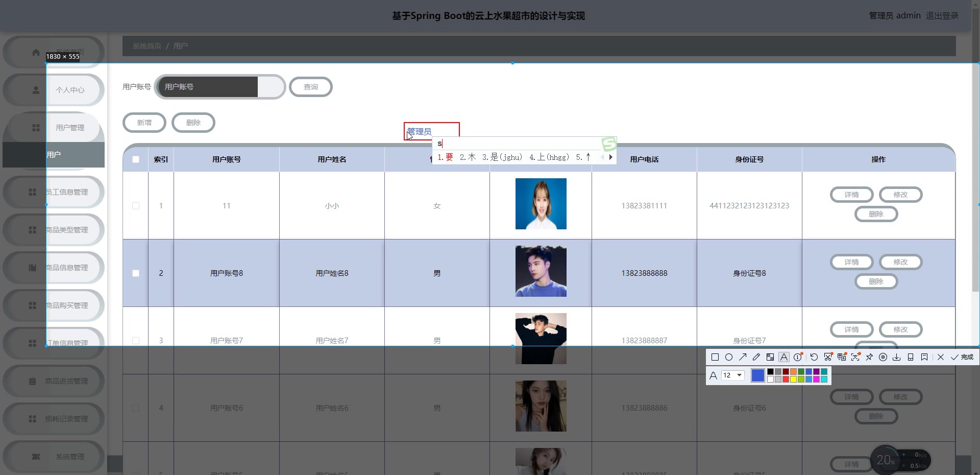The image size is (980, 475).
Task: Pick the magenta colour swatch
Action: [x=816, y=379]
